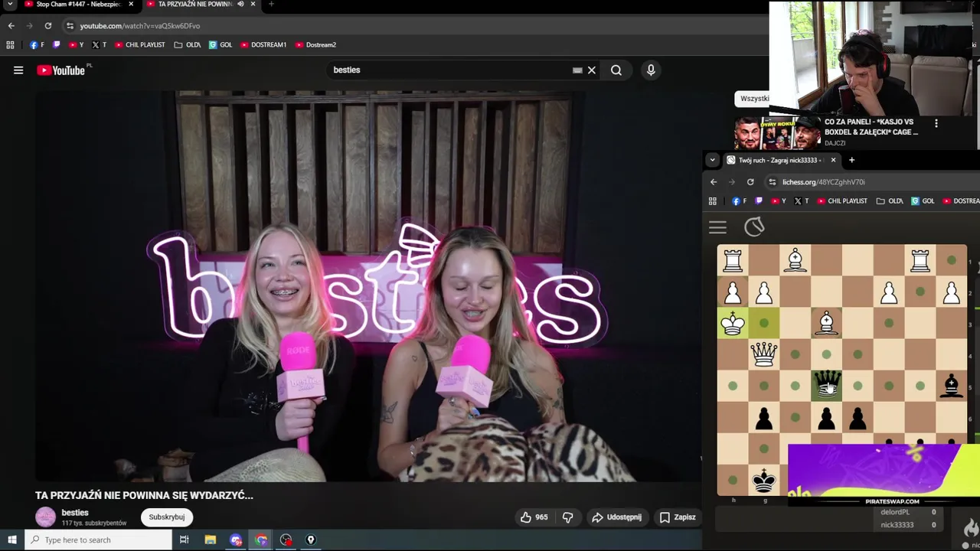Reload the YouTube page
Viewport: 980px width, 551px height.
(x=47, y=26)
